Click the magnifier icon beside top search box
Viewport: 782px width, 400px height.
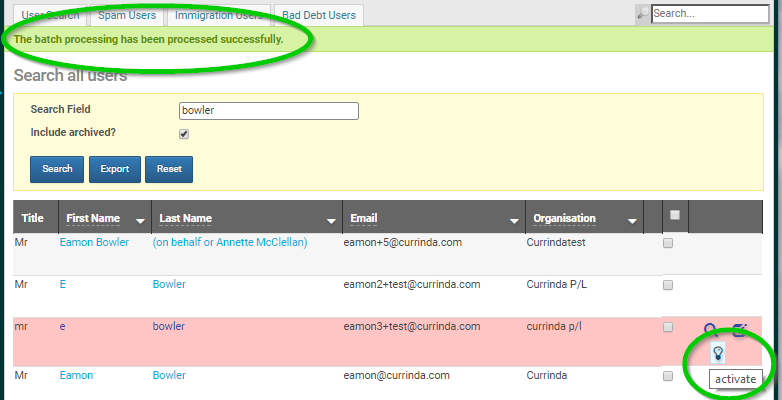click(643, 14)
